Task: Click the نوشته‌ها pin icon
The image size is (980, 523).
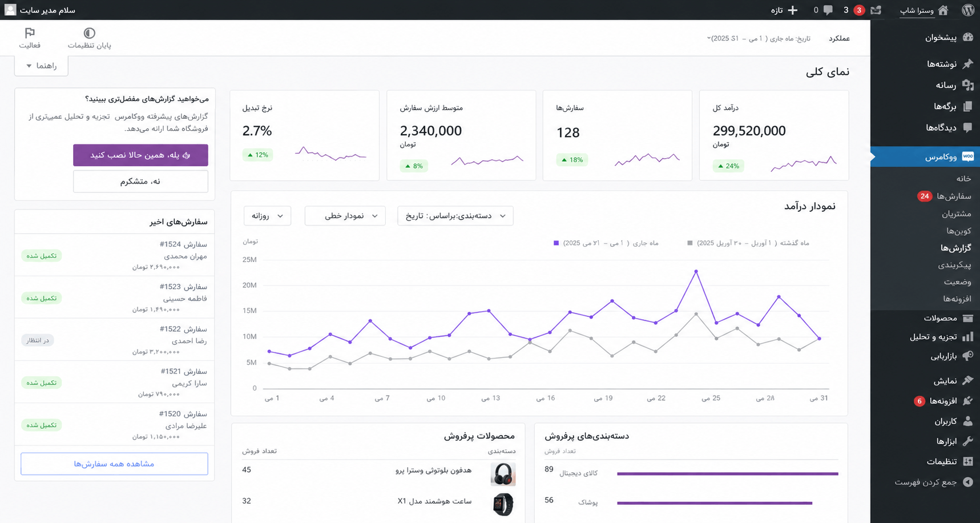Action: tap(968, 64)
